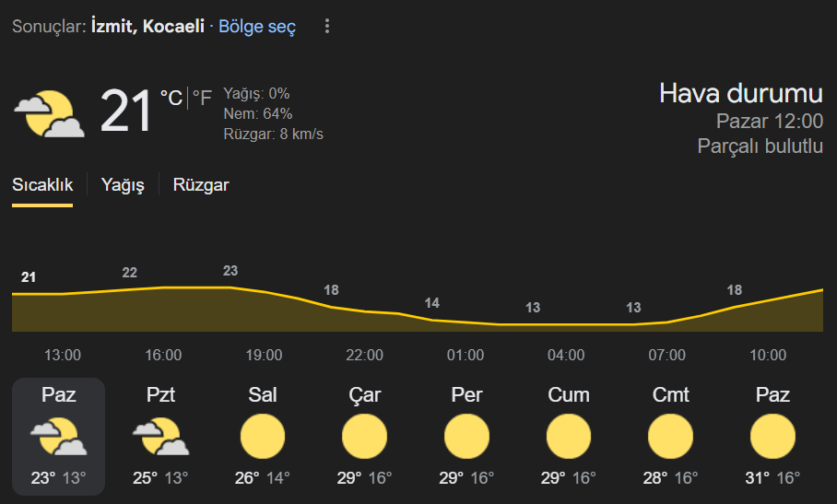Open the three-dot more options menu
This screenshot has width=837, height=504.
pos(327,26)
